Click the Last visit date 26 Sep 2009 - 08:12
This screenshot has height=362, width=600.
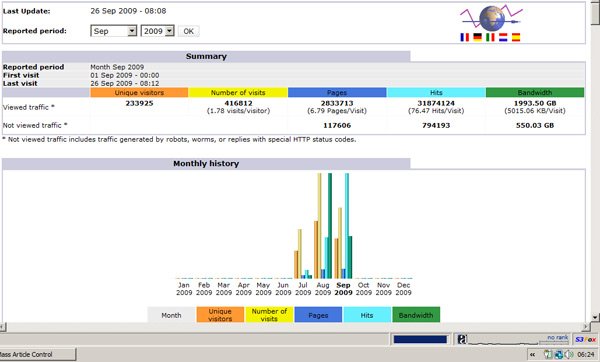(125, 83)
